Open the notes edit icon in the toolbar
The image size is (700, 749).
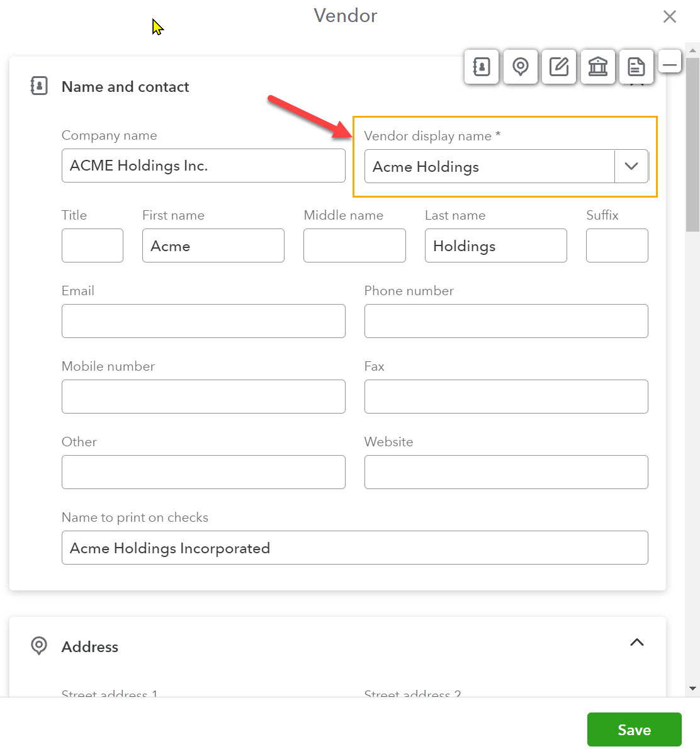pyautogui.click(x=559, y=67)
